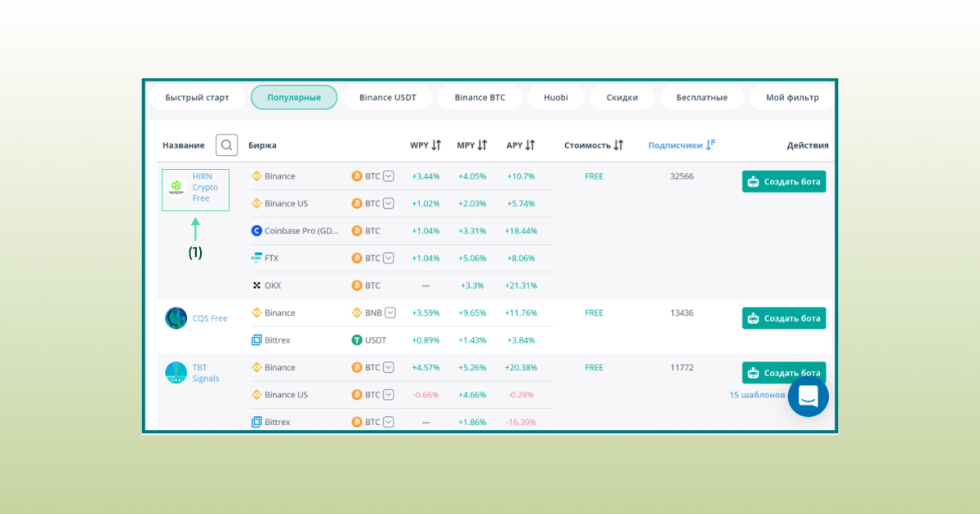Click the HIRN Crypto Free logo
Screen dimensions: 980x514
point(176,188)
